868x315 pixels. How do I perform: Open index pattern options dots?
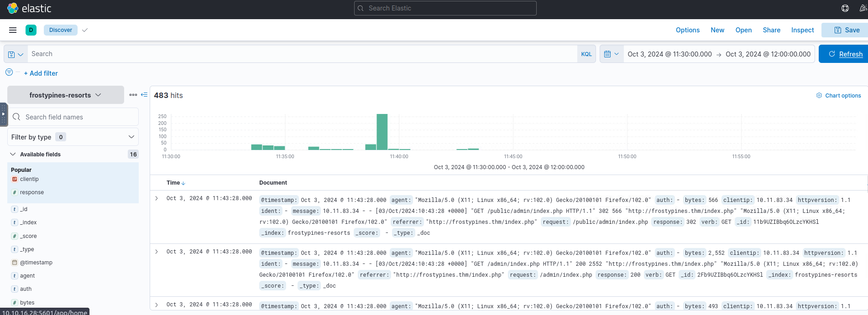[133, 95]
